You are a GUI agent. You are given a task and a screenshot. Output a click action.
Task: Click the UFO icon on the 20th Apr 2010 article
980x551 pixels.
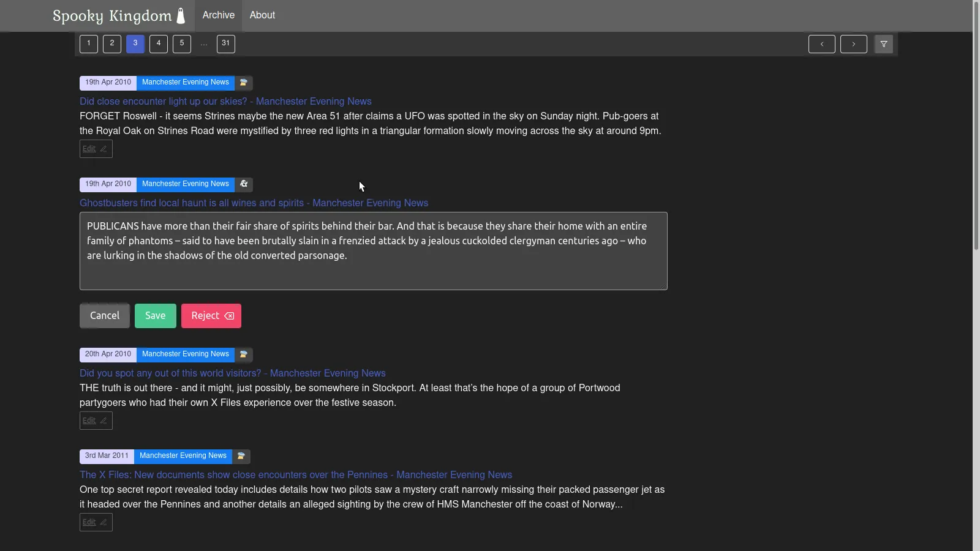pyautogui.click(x=243, y=354)
